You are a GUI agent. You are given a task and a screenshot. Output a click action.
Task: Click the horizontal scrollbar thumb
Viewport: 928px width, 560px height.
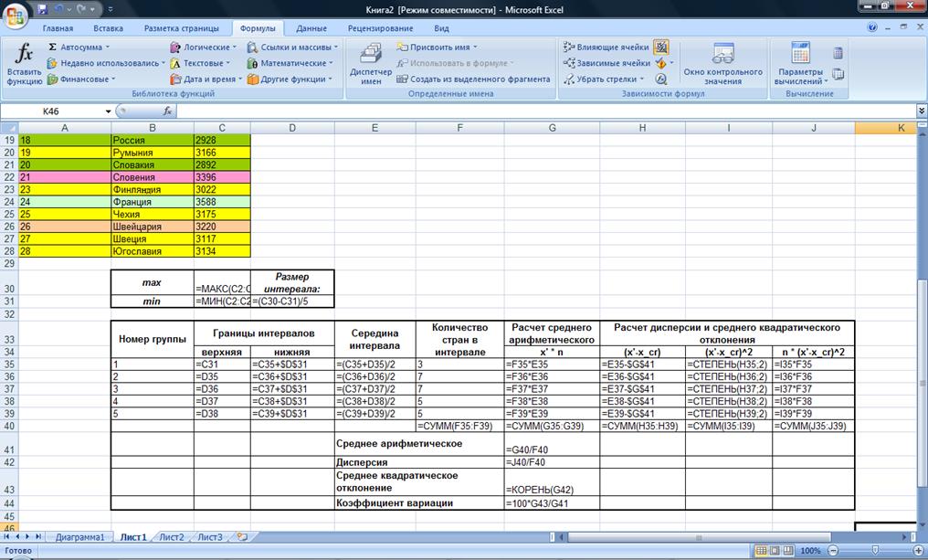point(700,537)
